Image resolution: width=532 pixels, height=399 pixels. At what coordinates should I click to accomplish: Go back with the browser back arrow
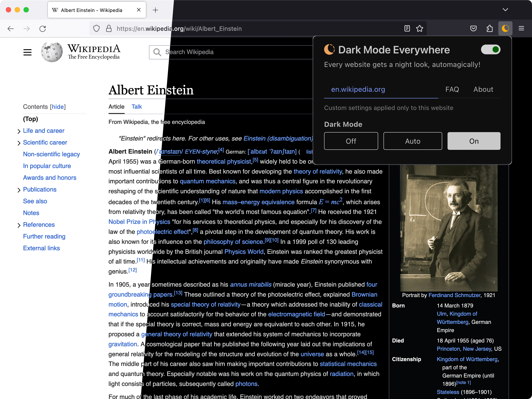point(11,29)
